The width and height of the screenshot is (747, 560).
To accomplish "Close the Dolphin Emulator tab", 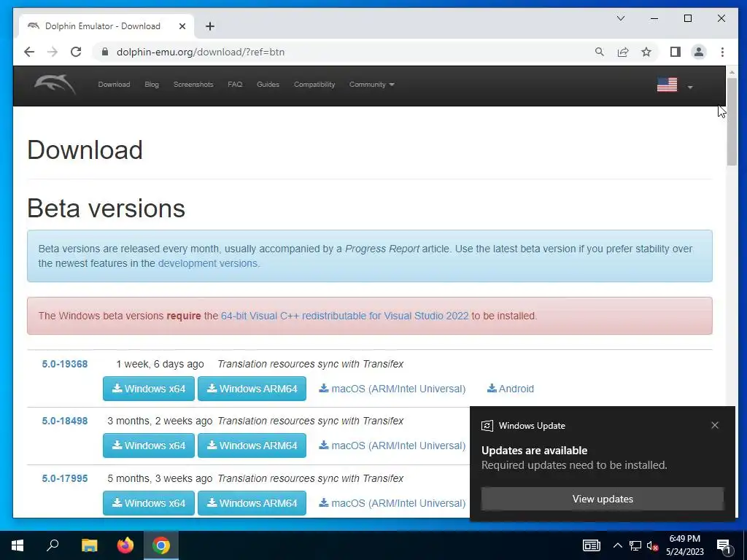I will pos(182,26).
